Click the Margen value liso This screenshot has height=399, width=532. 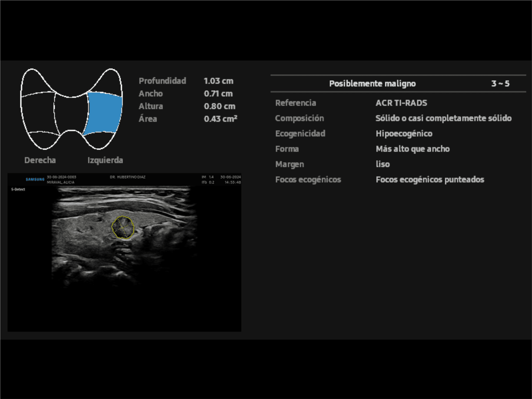383,164
